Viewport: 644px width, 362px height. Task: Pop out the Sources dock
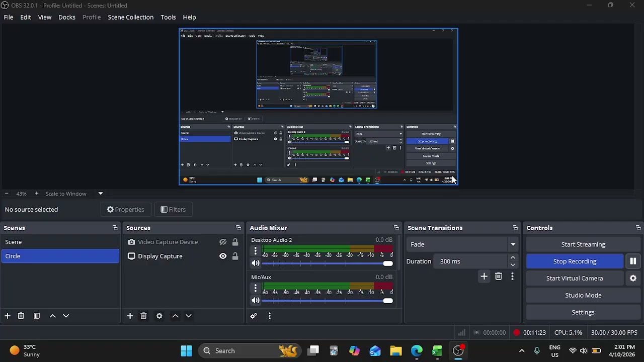click(238, 228)
